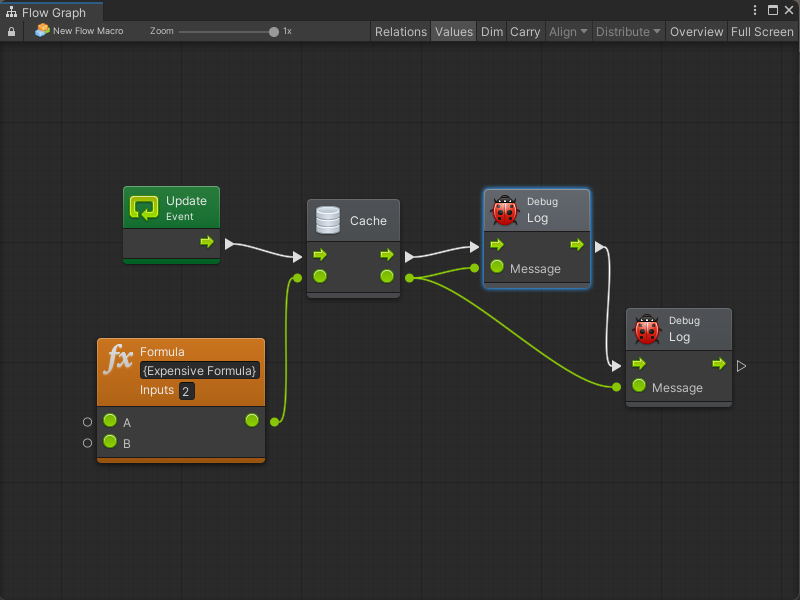The width and height of the screenshot is (800, 600).
Task: Toggle the Carry option in the toolbar
Action: coord(525,31)
